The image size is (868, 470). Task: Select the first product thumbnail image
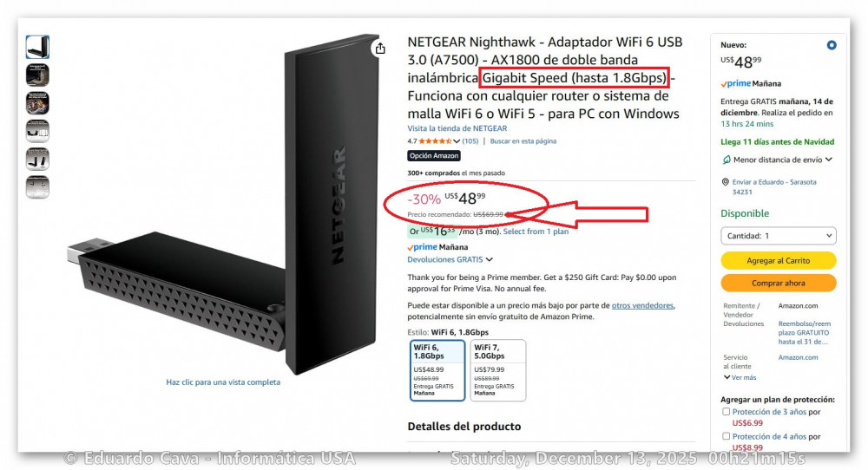pos(37,47)
